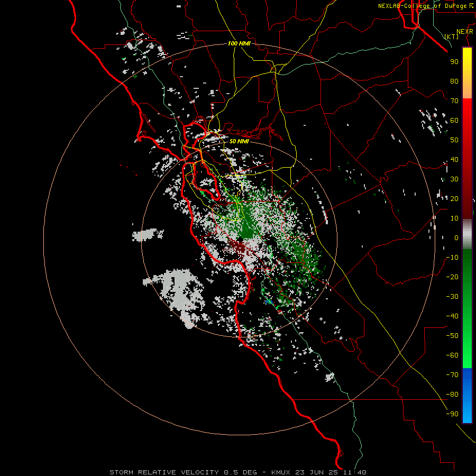
Task: Click the light blue segment of color bar
Action: click(467, 413)
